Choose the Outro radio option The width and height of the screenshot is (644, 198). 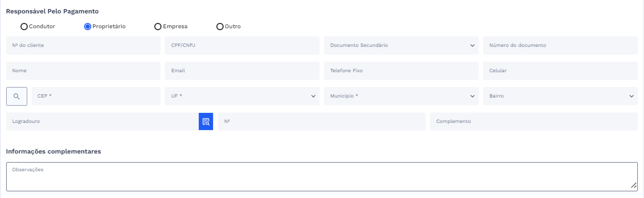(220, 27)
